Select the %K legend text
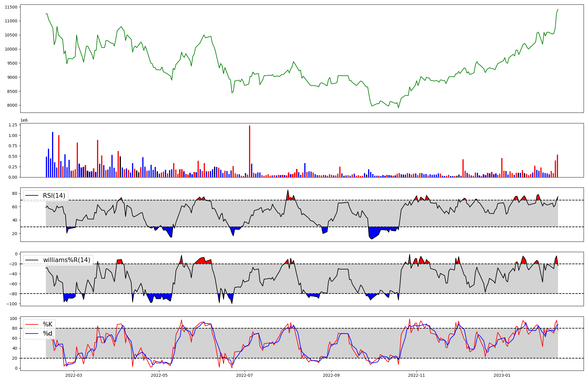This screenshot has width=588, height=382. click(48, 324)
